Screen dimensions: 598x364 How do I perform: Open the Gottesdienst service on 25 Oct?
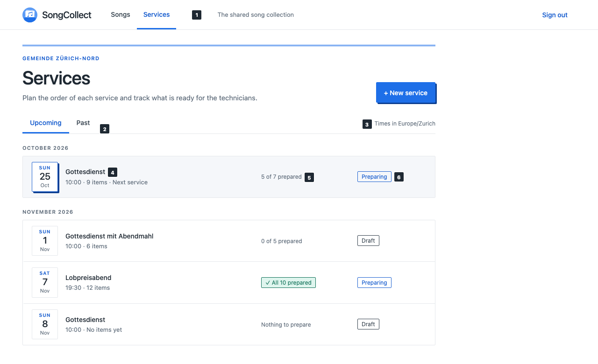(x=229, y=177)
